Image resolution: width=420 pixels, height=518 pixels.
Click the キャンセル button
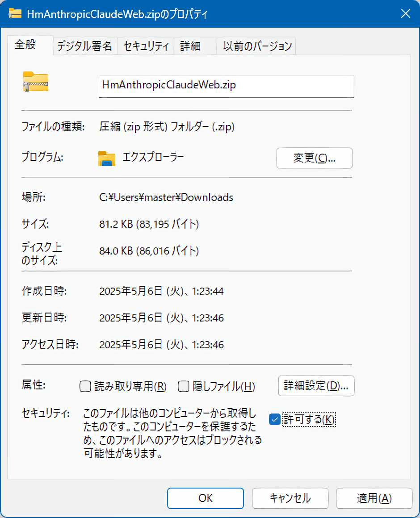pos(290,498)
